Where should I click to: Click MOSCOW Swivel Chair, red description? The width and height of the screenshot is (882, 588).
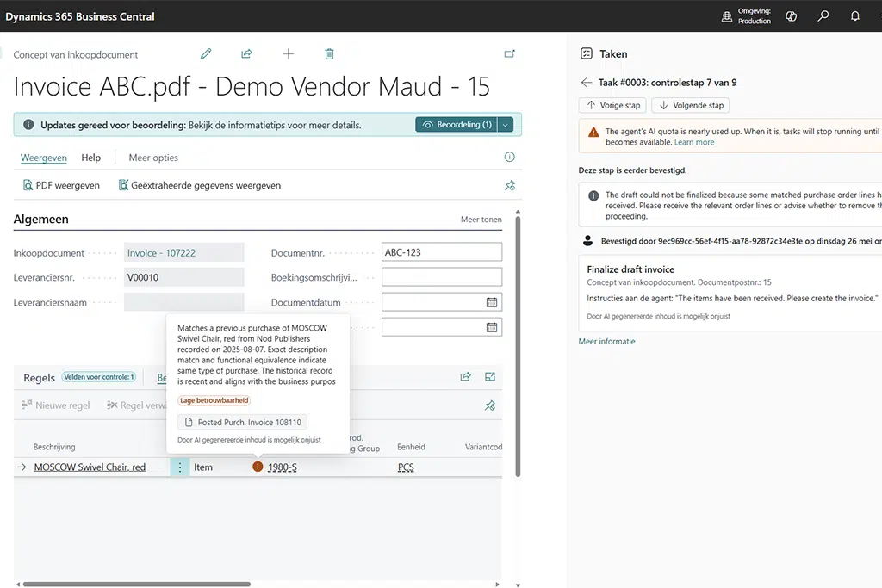point(90,467)
